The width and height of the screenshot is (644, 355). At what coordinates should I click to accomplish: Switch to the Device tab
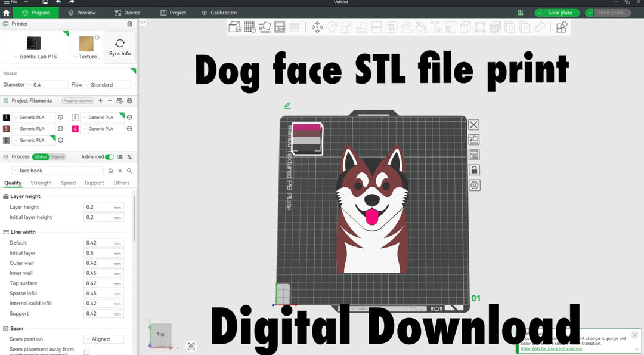(x=128, y=13)
